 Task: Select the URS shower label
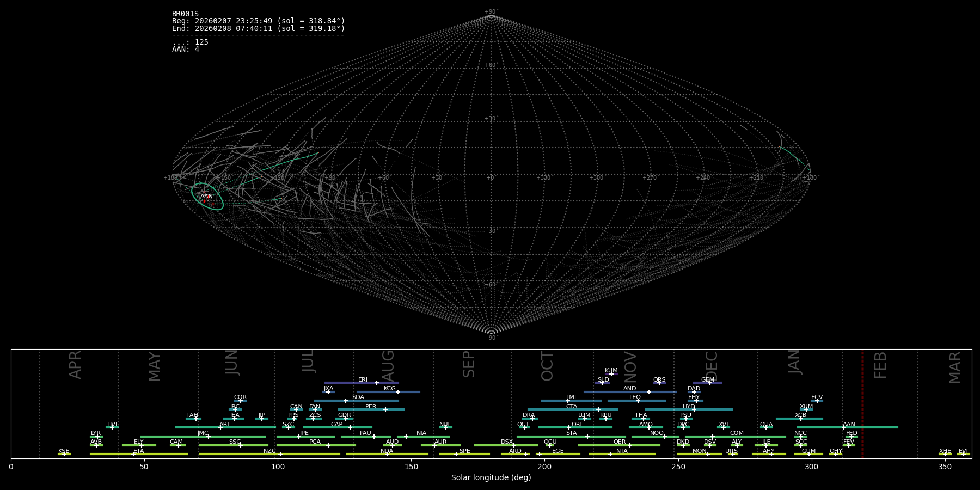pos(731,451)
